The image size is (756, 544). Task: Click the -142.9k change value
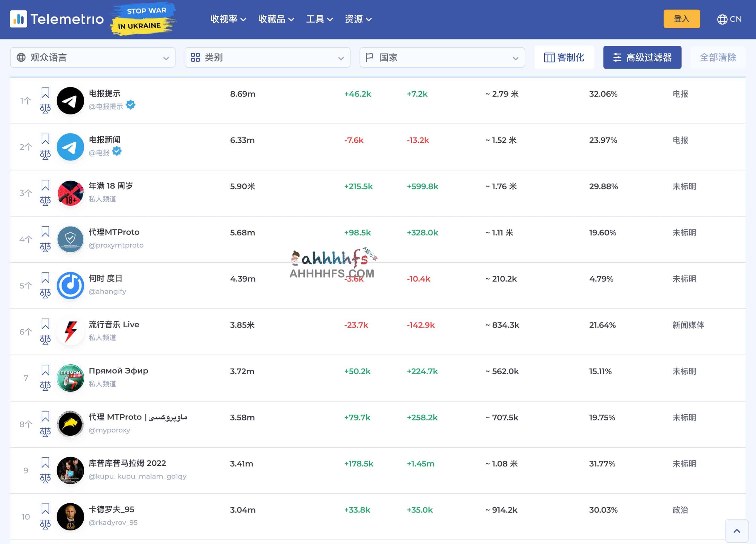click(421, 325)
